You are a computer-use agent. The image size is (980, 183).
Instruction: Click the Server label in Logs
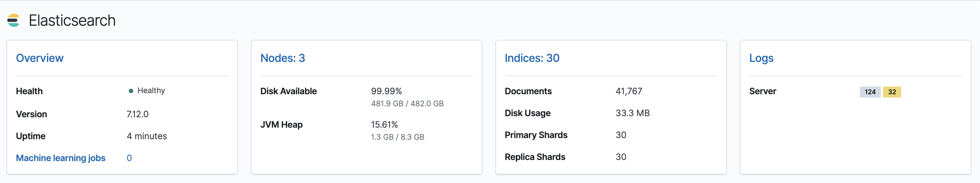[762, 91]
